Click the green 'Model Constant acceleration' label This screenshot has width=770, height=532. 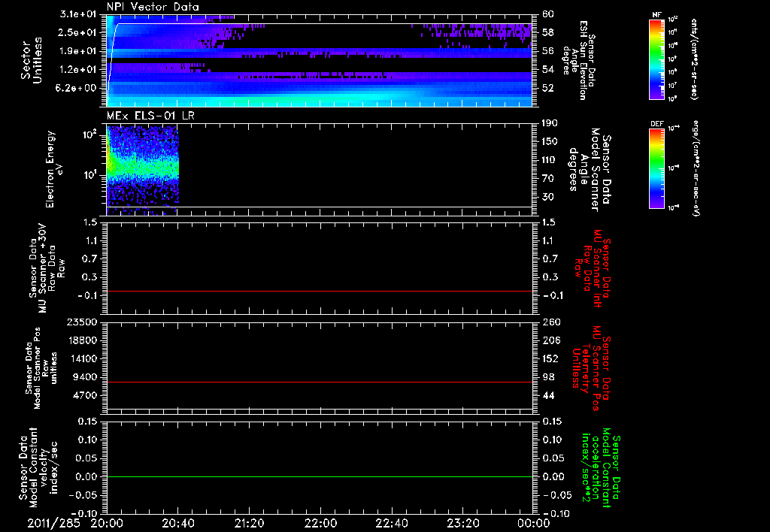(601, 467)
